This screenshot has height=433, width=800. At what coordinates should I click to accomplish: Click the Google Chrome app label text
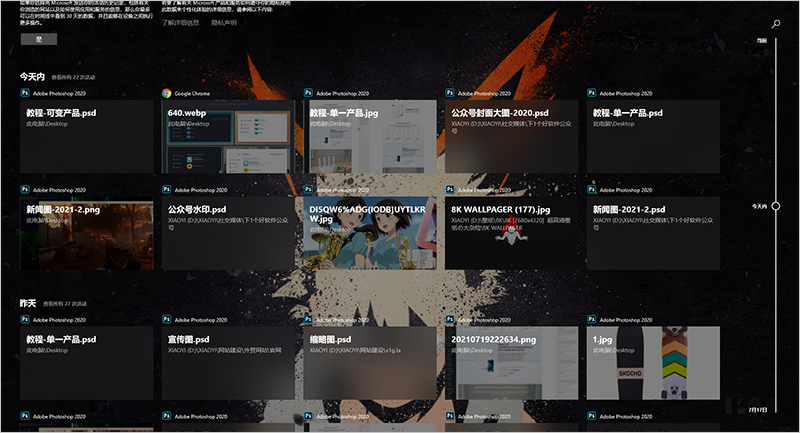coord(192,93)
